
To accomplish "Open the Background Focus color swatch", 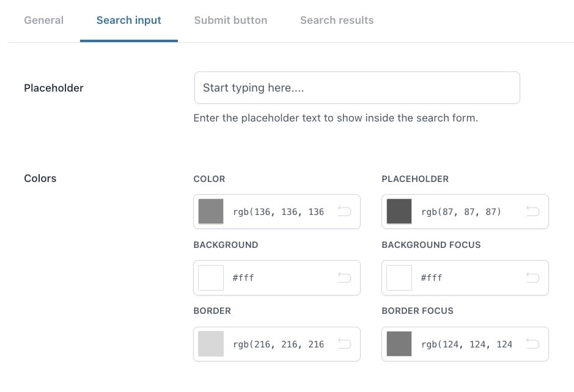I will [399, 278].
